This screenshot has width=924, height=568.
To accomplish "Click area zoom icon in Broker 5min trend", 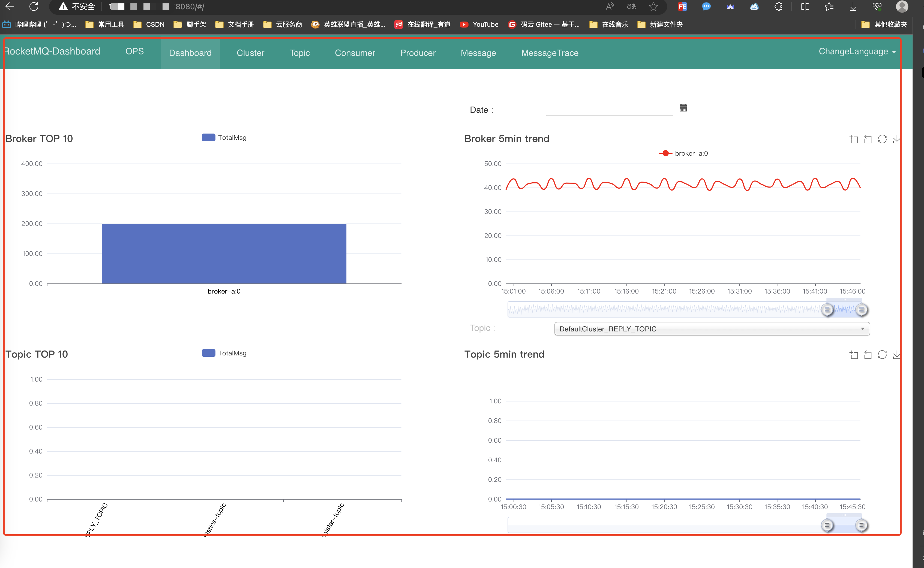I will [x=854, y=139].
